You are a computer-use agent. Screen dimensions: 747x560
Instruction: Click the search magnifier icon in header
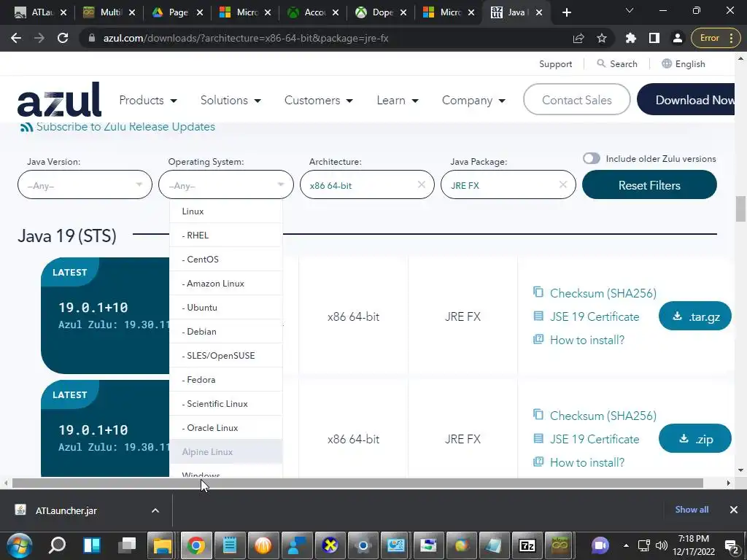tap(601, 63)
